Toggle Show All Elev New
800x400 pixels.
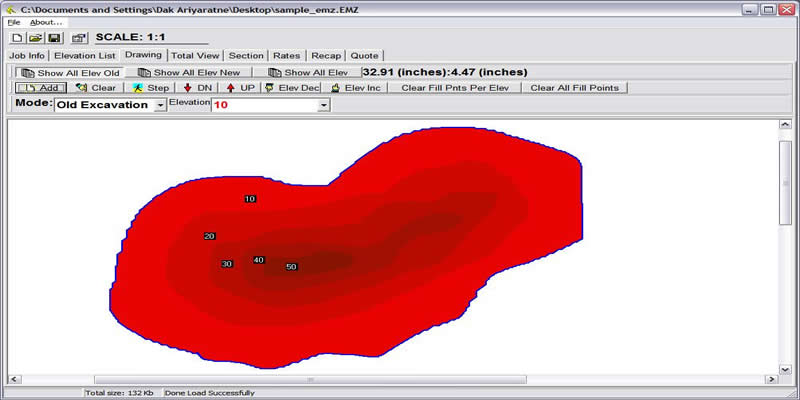tap(189, 73)
